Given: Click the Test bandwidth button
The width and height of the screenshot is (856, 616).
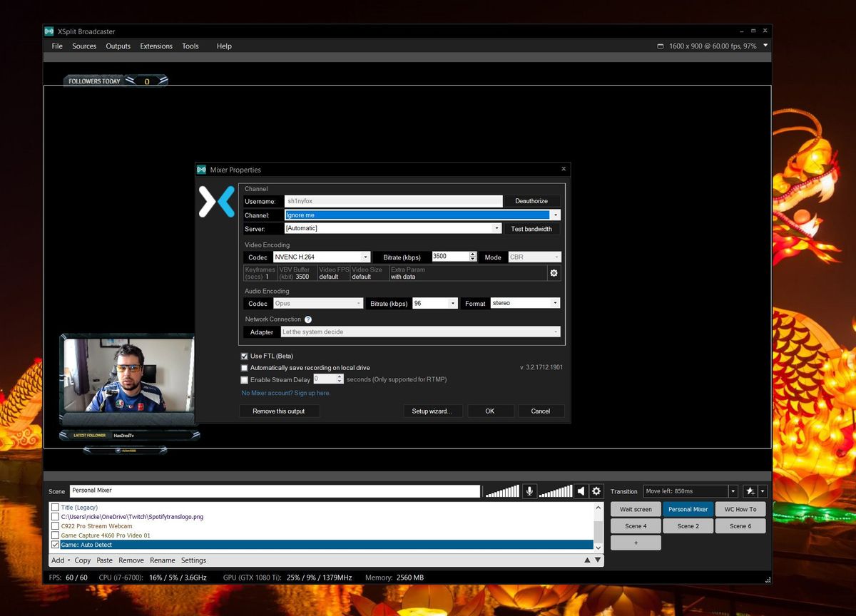Looking at the screenshot, I should click(x=531, y=228).
